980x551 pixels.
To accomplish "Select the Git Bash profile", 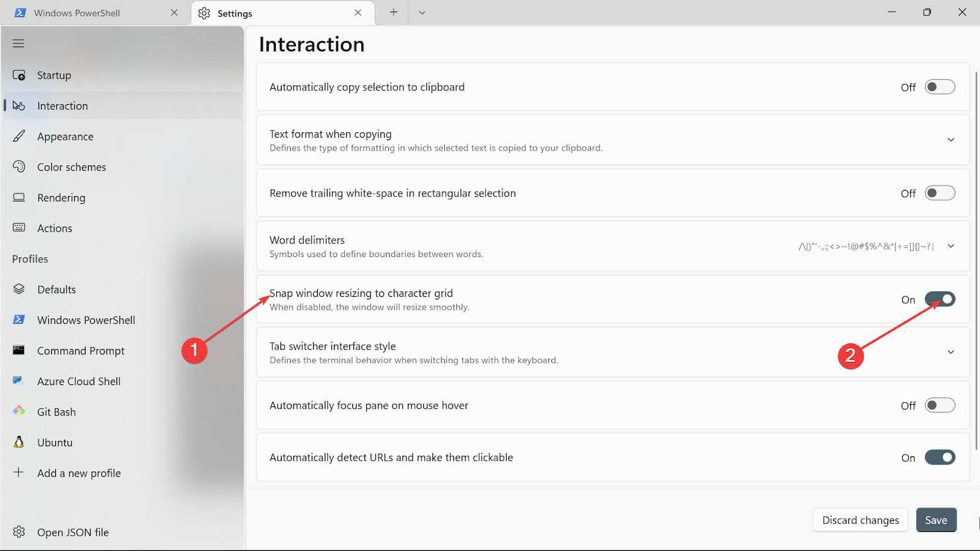I will pos(123,412).
